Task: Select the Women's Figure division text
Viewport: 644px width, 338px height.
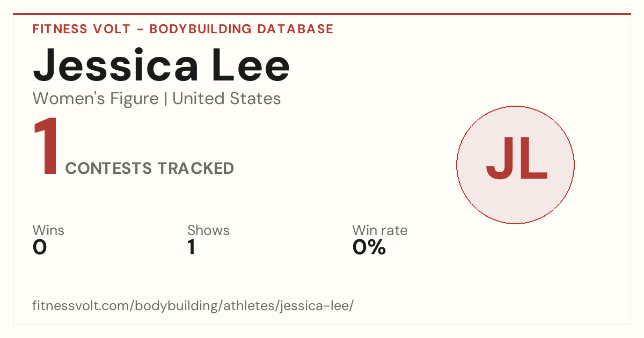Action: pos(96,99)
